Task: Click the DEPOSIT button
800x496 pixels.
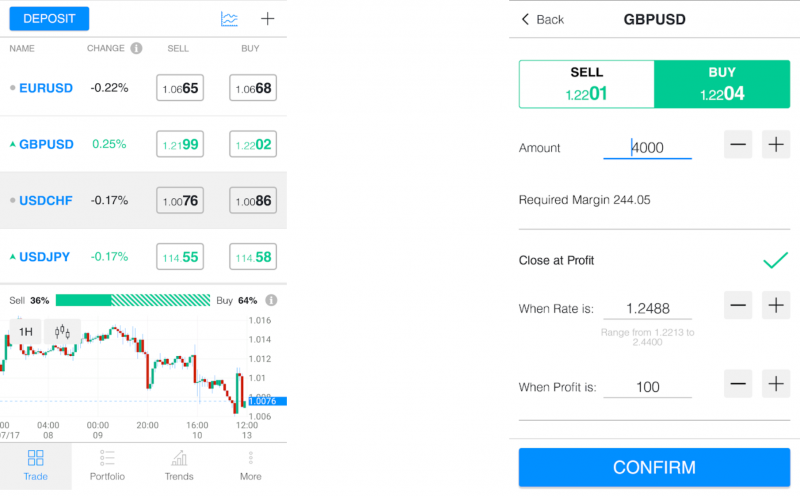Action: click(49, 19)
